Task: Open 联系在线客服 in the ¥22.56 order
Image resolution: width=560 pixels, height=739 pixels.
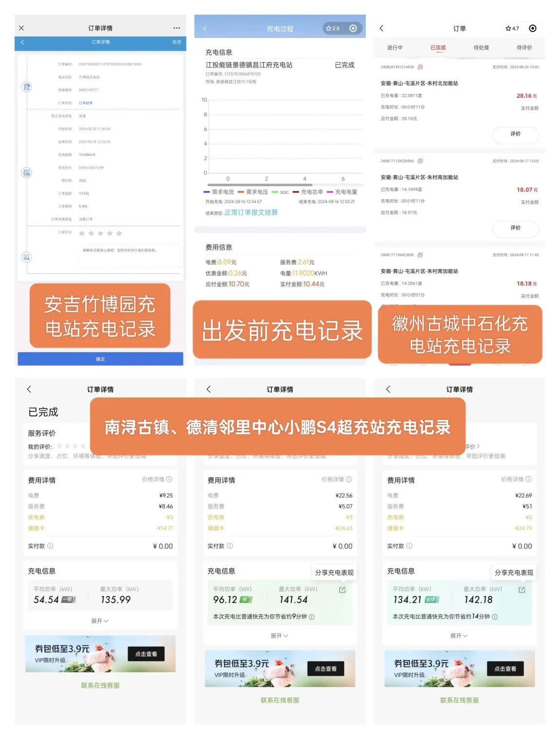Action: tap(280, 700)
